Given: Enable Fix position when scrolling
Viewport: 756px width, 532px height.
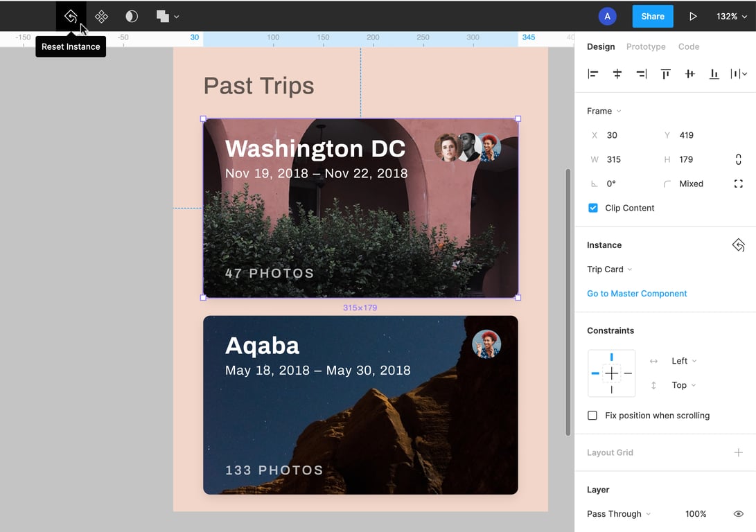Looking at the screenshot, I should pyautogui.click(x=592, y=416).
